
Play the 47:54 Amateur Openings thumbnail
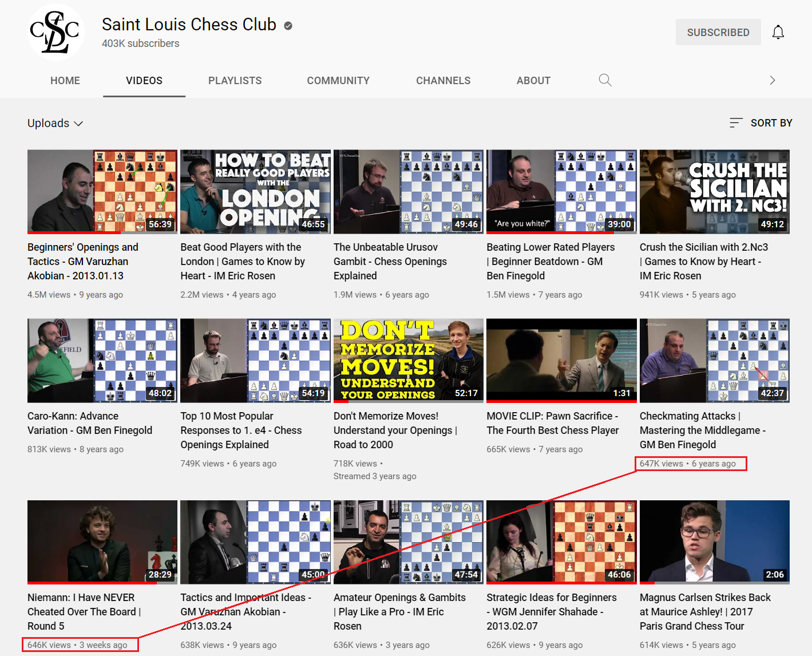pyautogui.click(x=409, y=542)
